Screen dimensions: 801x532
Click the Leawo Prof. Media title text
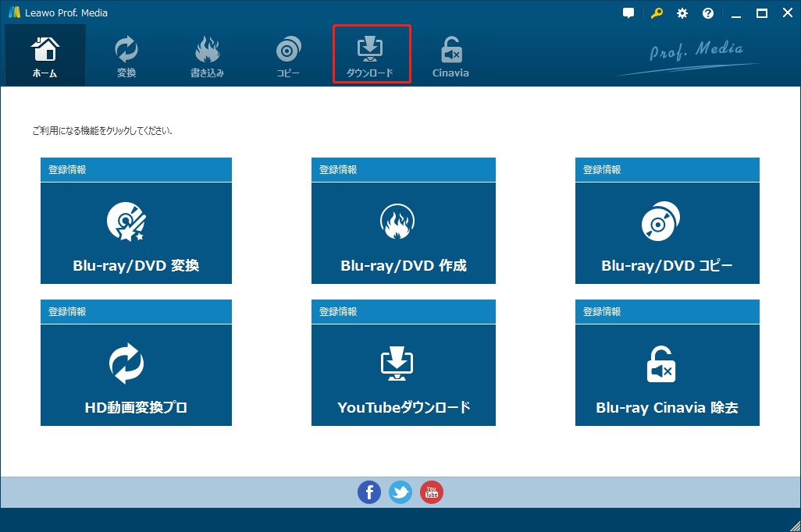66,12
